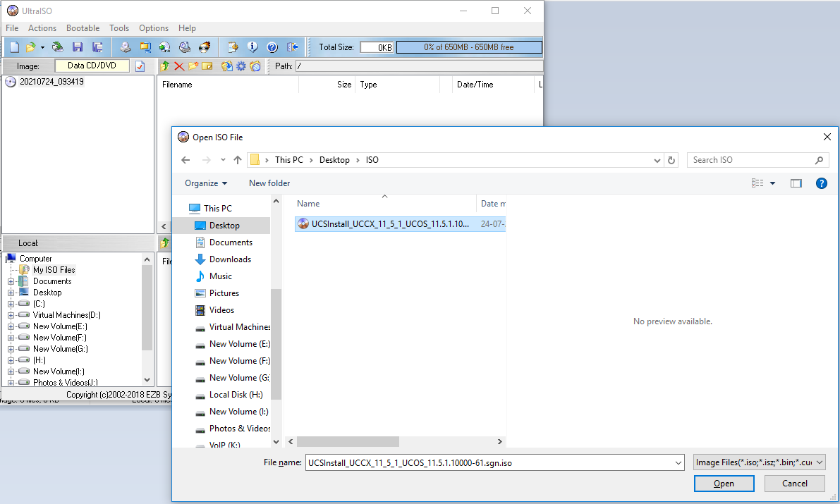Image resolution: width=840 pixels, height=504 pixels.
Task: Click the New folder button
Action: tap(269, 183)
